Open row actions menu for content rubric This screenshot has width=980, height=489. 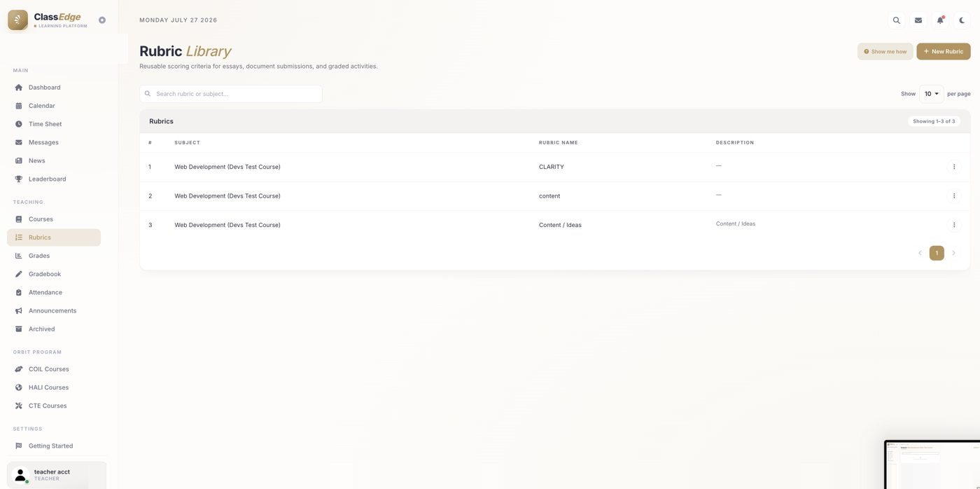click(x=954, y=196)
